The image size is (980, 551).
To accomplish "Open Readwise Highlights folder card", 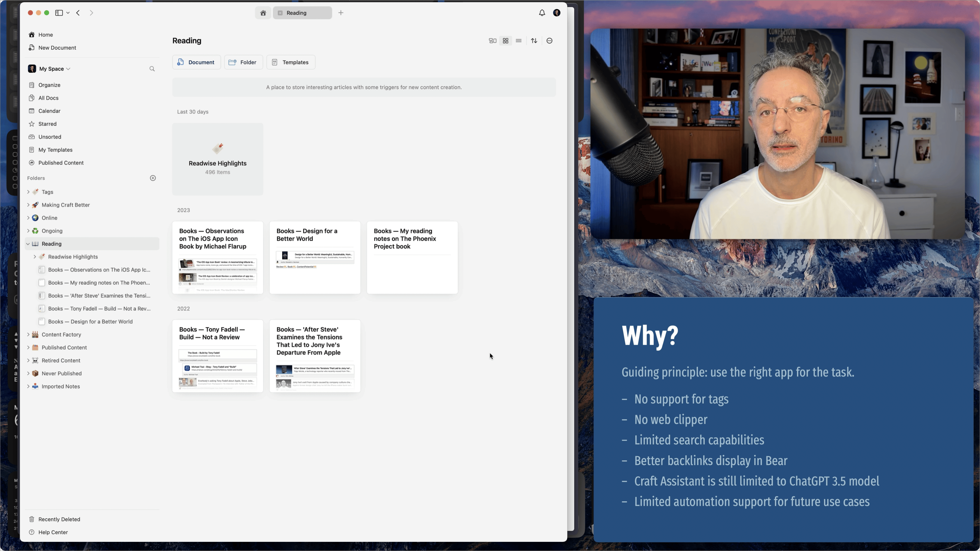I will coord(217,159).
